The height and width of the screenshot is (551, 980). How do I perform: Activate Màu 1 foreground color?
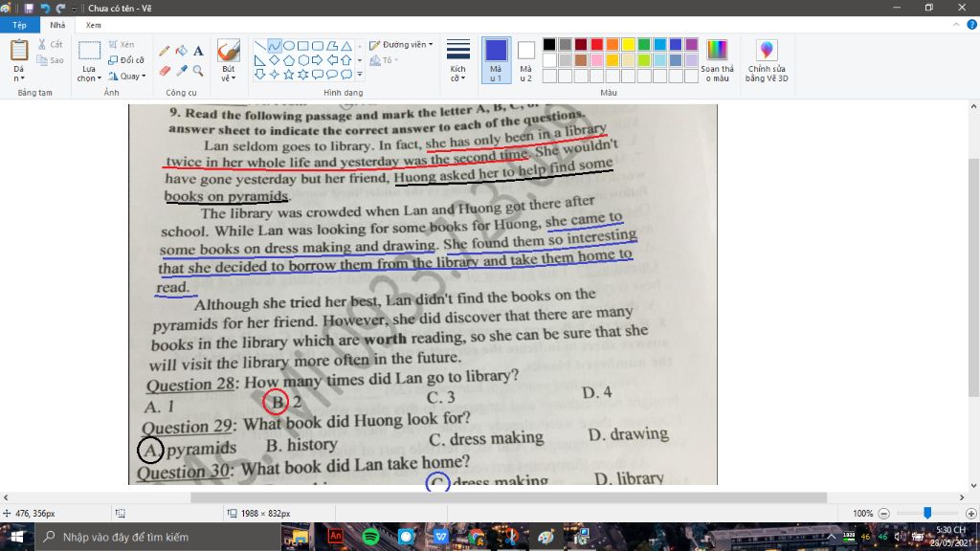(496, 60)
